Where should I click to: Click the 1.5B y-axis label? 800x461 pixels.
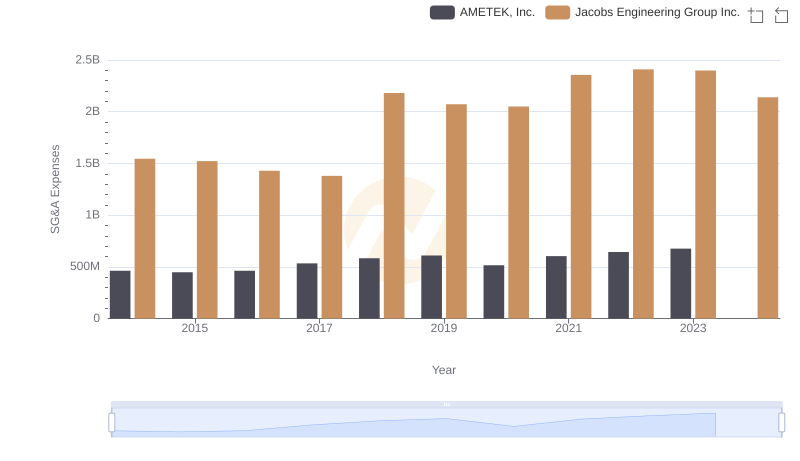coord(88,163)
